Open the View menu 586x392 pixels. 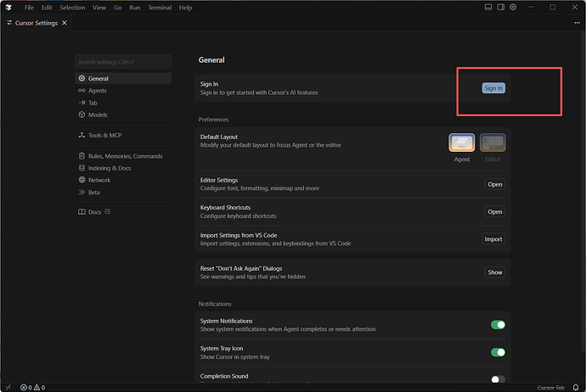pos(99,8)
